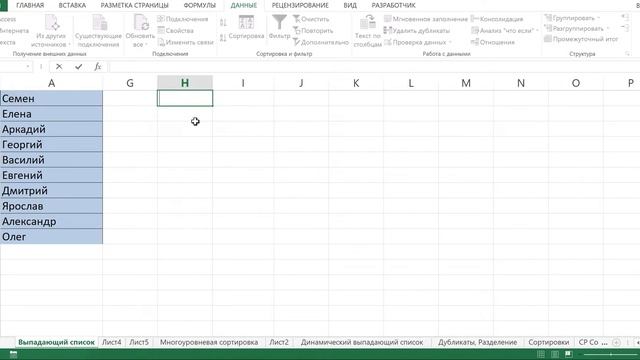640x360 pixels.
Task: Select column H header
Action: 185,83
